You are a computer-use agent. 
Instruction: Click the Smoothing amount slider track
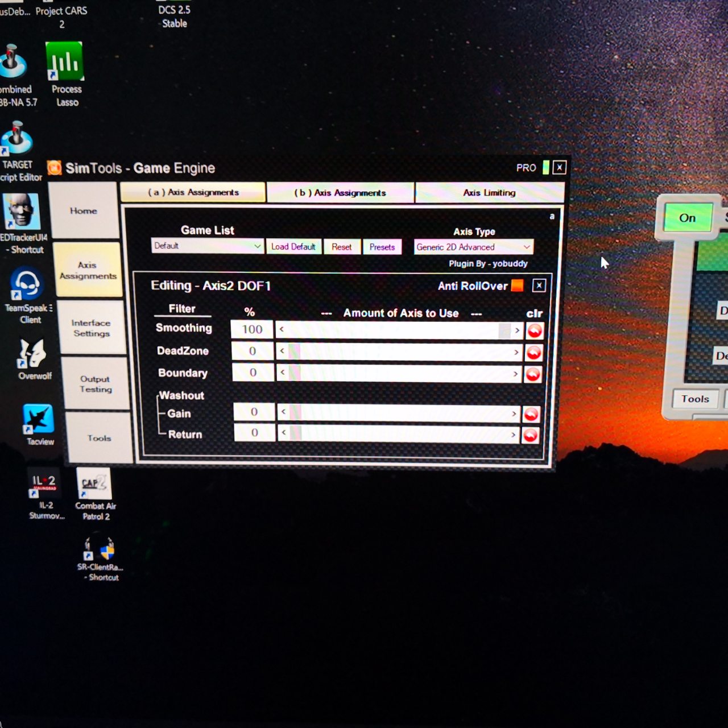[x=399, y=330]
